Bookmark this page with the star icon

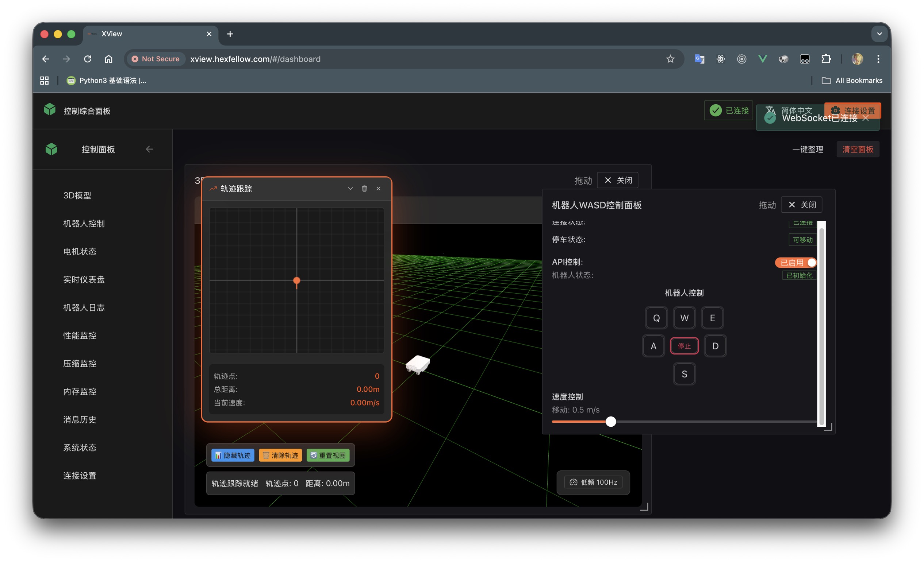[670, 59]
